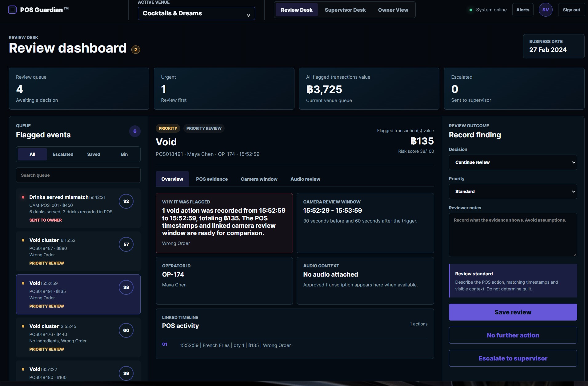Click the All flagged transactions value card
Viewport: 588px width, 386px height.
(369, 89)
